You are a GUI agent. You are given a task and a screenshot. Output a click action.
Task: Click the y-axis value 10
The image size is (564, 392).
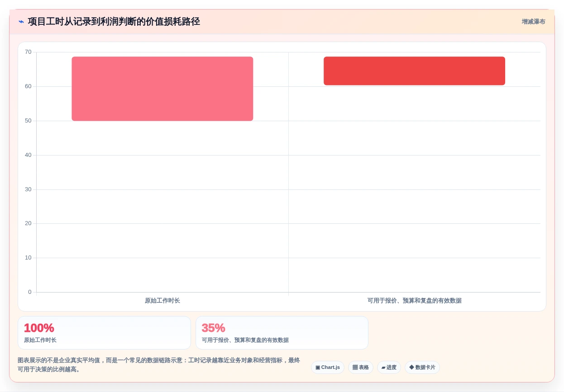(28, 258)
